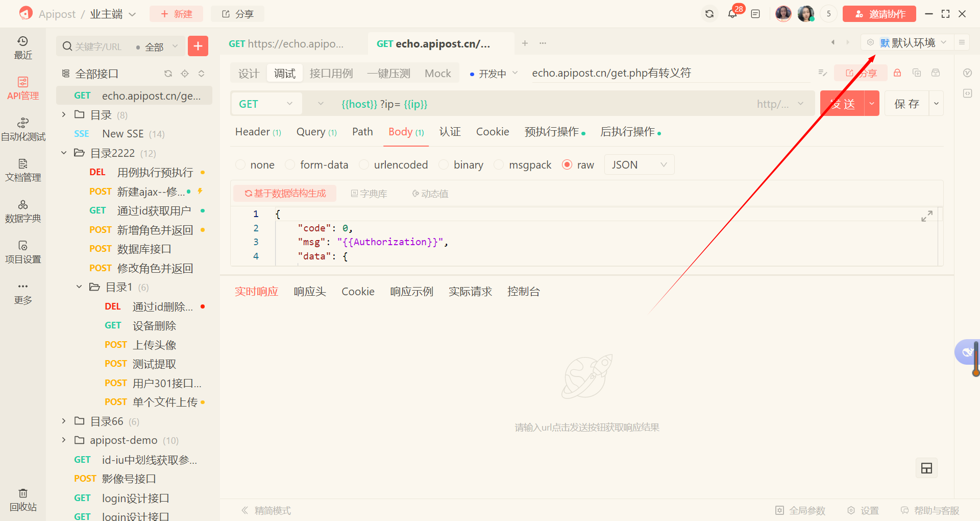The height and width of the screenshot is (521, 980).
Task: Open the JSON raw format dropdown
Action: coord(639,164)
